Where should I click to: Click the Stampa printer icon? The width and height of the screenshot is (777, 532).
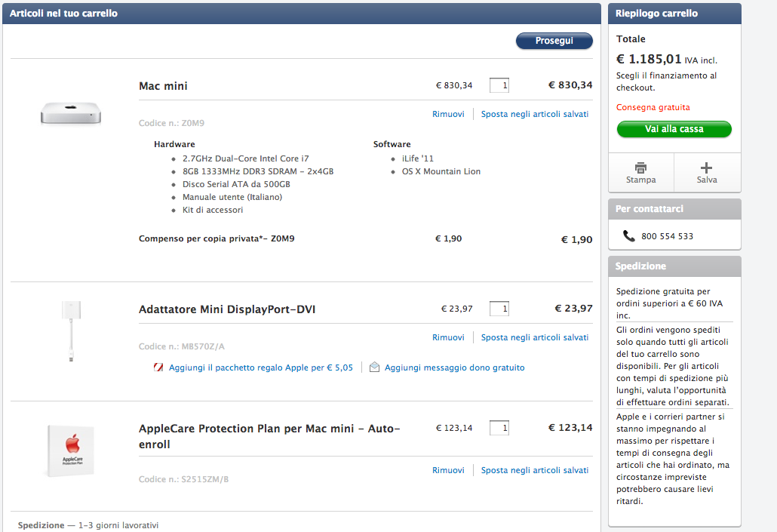(640, 168)
